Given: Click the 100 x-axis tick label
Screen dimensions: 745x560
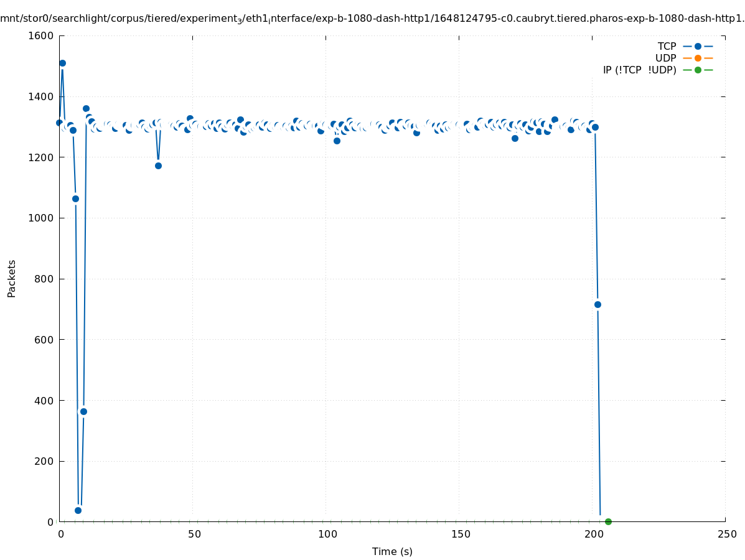Looking at the screenshot, I should coord(327,534).
